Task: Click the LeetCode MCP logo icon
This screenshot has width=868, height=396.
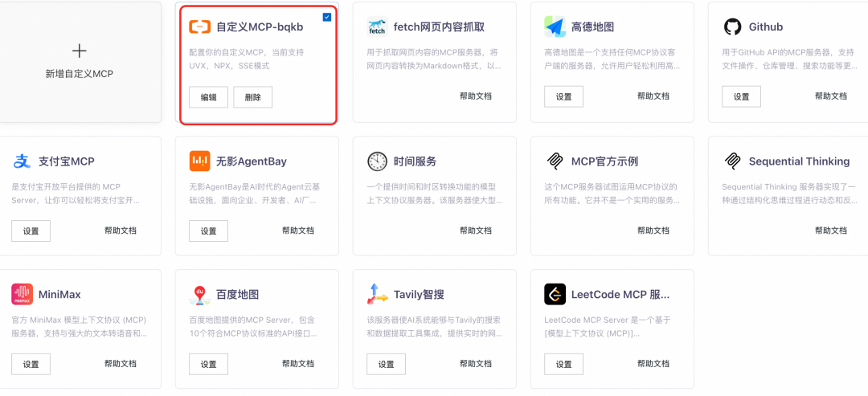Action: [555, 294]
